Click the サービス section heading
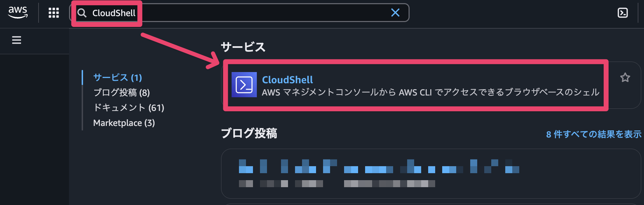 243,47
